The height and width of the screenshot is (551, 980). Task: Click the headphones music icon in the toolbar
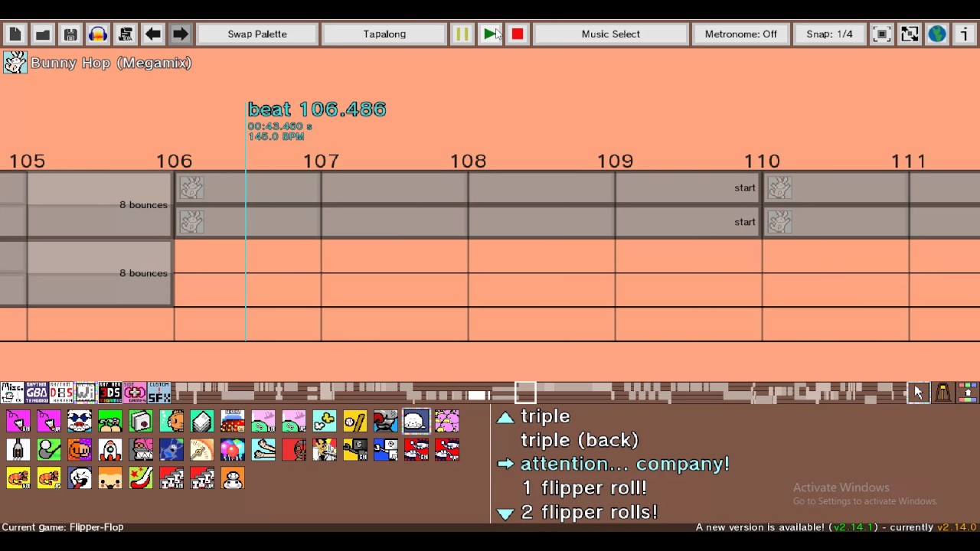pyautogui.click(x=98, y=34)
